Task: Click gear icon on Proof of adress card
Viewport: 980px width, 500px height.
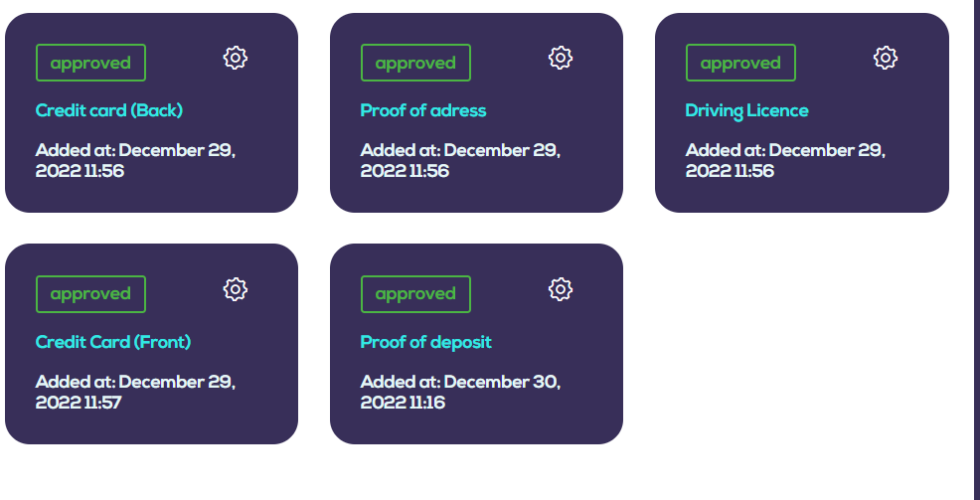Action: click(x=561, y=58)
